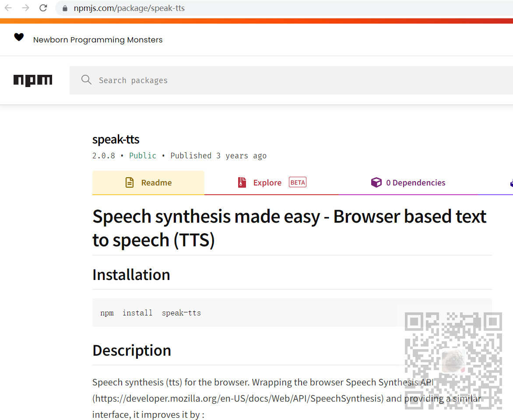Viewport: 513px width, 420px height.
Task: Click the search magnifier icon
Action: 86,80
